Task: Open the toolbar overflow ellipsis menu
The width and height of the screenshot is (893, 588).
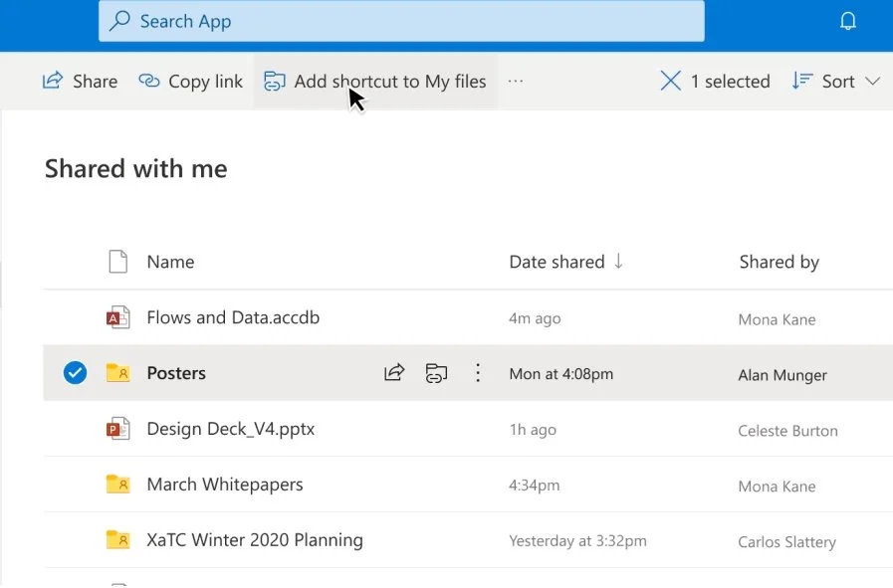Action: coord(516,81)
